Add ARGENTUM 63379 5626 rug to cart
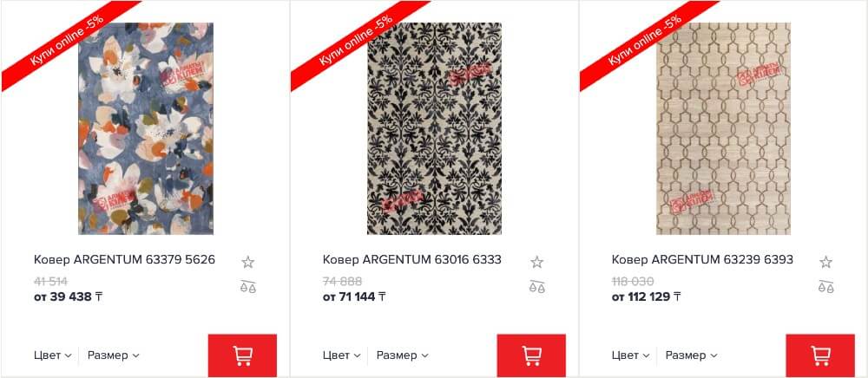Viewport: 868px width, 378px height. [242, 355]
